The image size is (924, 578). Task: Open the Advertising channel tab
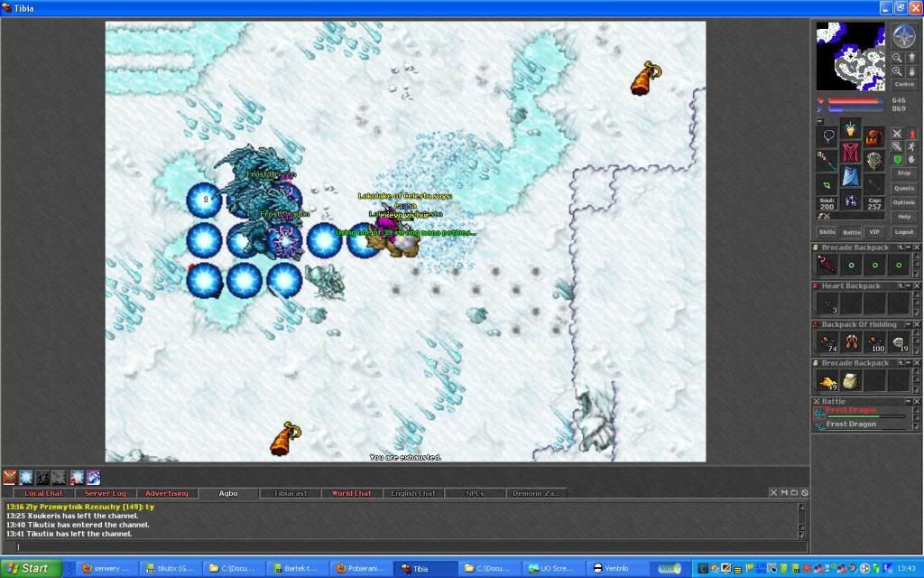click(x=167, y=493)
